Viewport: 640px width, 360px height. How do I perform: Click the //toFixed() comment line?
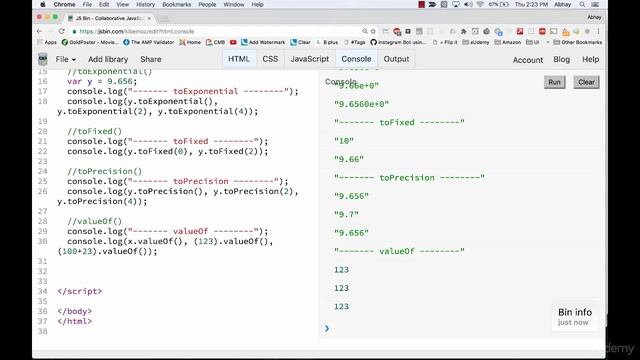[94, 131]
